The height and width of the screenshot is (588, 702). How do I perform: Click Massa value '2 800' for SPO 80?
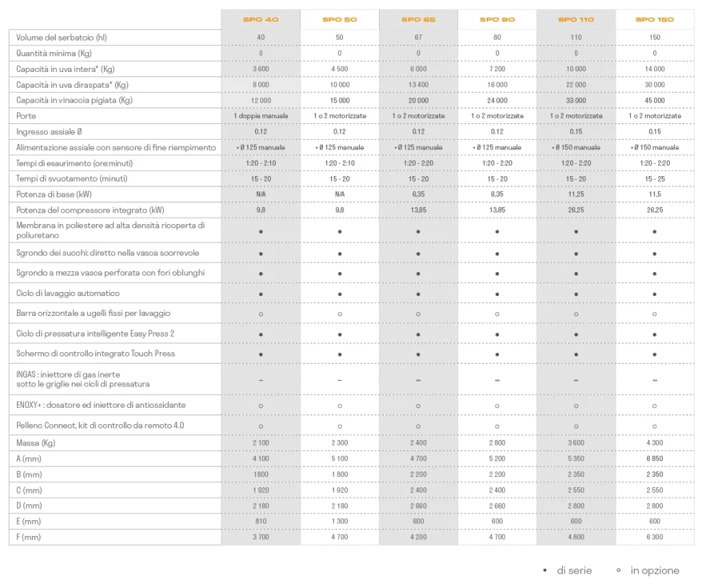coord(497,443)
